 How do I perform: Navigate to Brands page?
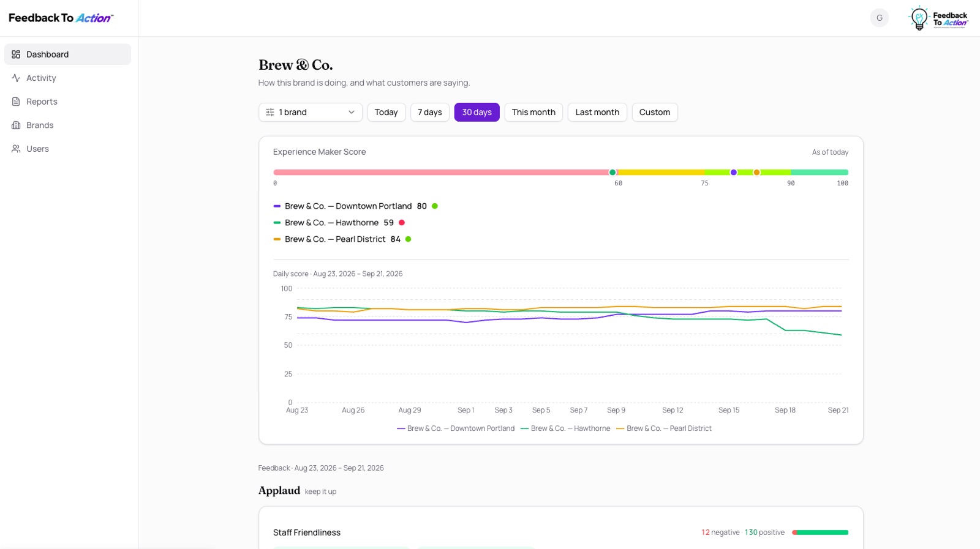pyautogui.click(x=67, y=125)
